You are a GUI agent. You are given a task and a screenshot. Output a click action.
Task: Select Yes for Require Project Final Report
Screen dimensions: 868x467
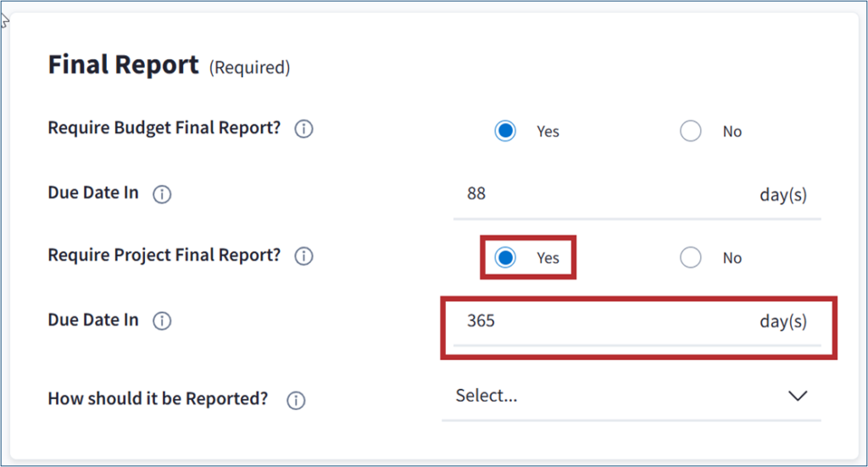(505, 258)
